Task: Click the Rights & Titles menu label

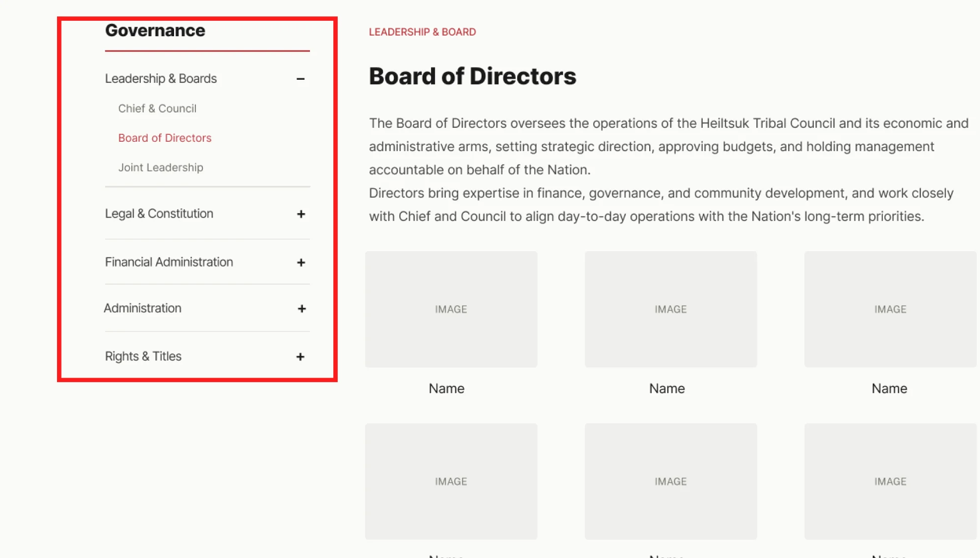Action: click(x=143, y=356)
